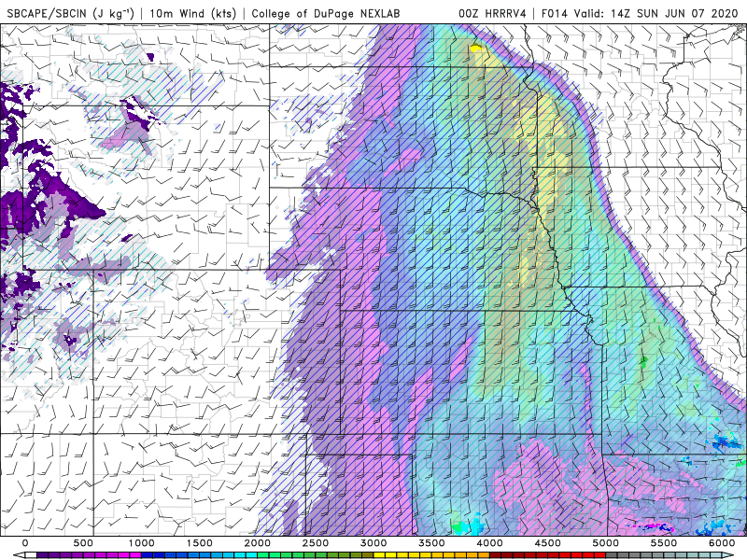Click the gray colorbar swatch under 5000
The width and height of the screenshot is (747, 560).
pyautogui.click(x=612, y=555)
